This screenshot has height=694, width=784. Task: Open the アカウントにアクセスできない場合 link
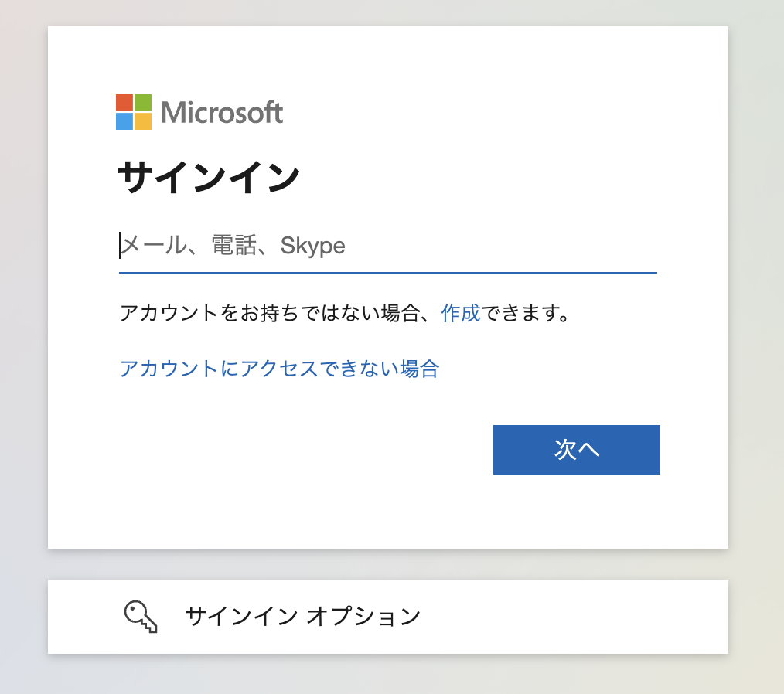(x=279, y=369)
